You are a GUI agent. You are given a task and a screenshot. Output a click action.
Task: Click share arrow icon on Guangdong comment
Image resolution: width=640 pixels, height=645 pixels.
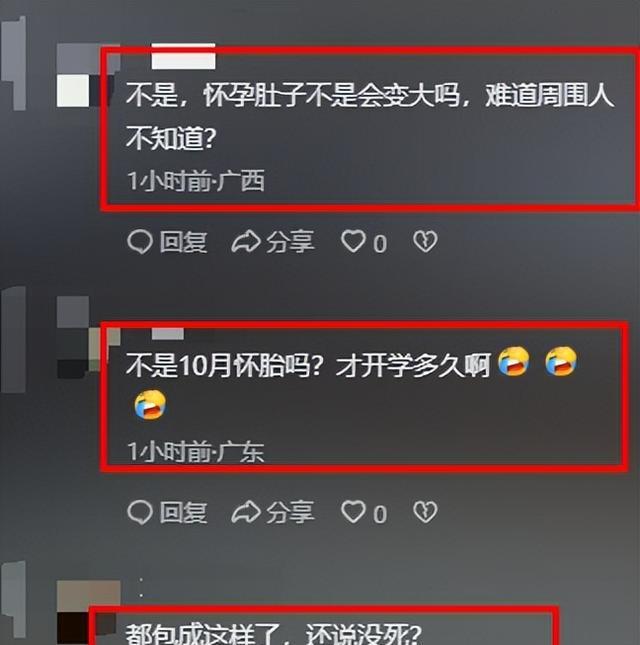click(246, 513)
